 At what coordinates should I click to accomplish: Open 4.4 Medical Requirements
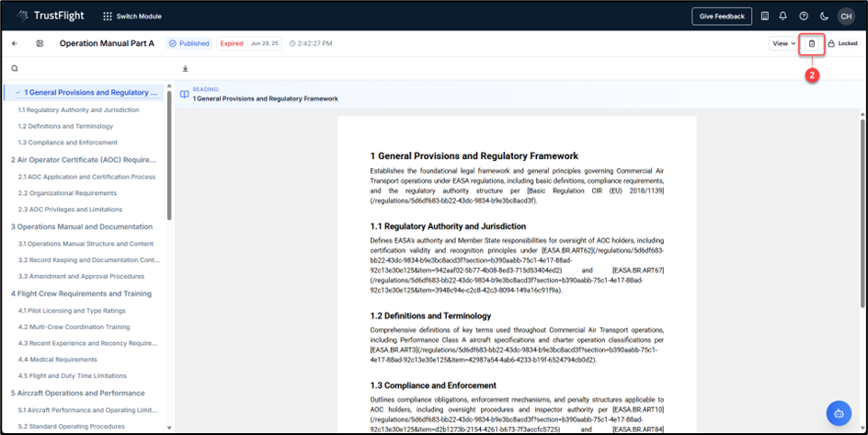[x=58, y=360]
